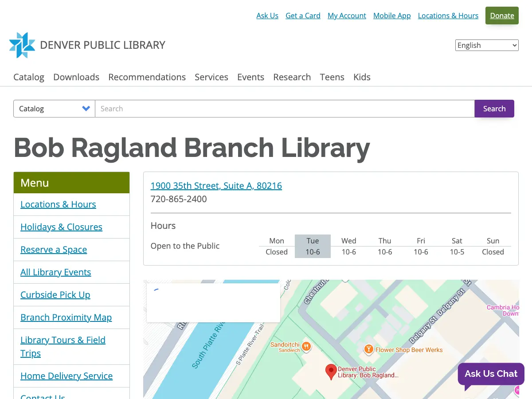Open the My Account link

pyautogui.click(x=347, y=16)
